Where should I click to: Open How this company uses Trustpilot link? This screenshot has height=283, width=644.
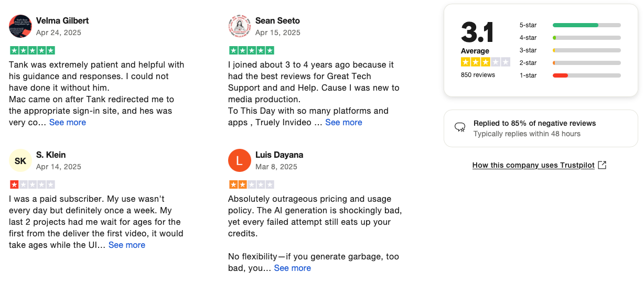click(533, 165)
